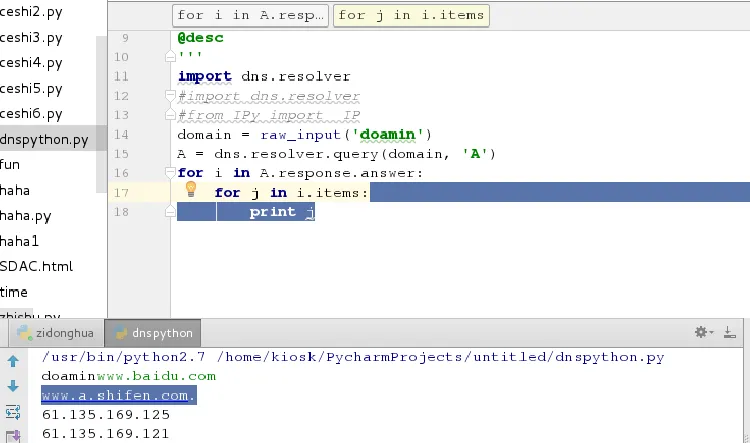Select the haha item in project tree
Viewport: 750px width, 443px height.
(15, 190)
